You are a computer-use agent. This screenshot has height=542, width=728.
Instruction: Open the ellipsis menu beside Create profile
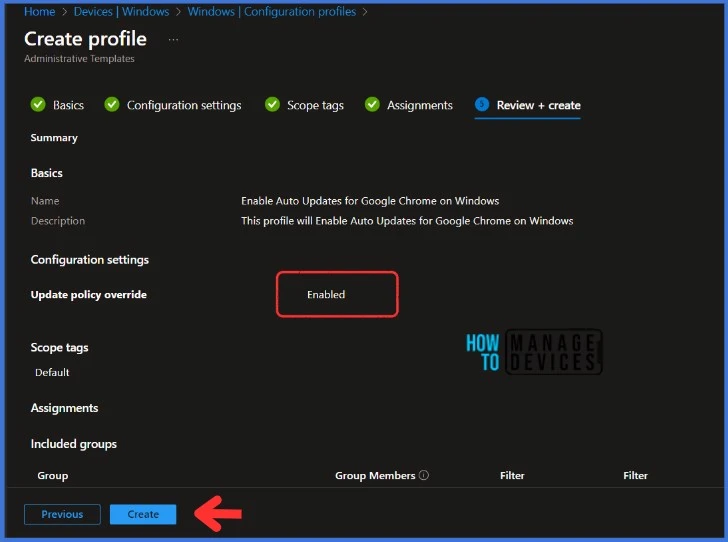173,40
